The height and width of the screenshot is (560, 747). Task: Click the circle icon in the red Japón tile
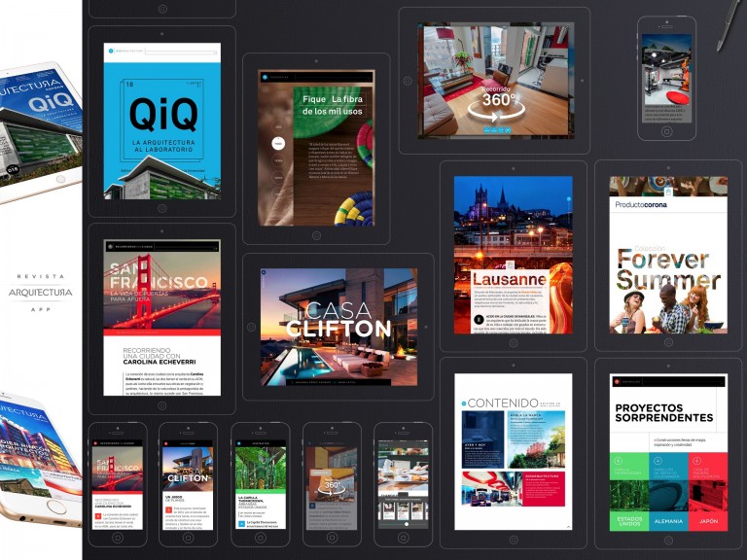coord(697,461)
